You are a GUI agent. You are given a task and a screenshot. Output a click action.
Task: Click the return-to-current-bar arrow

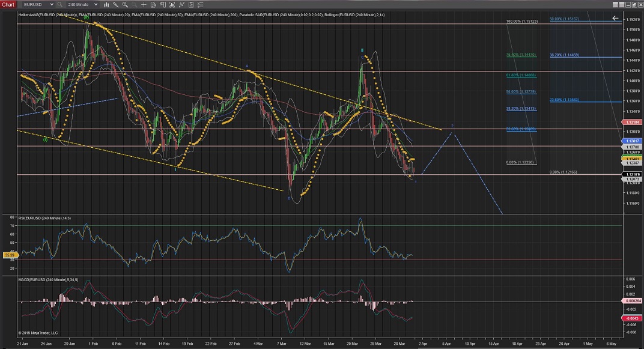pos(615,18)
